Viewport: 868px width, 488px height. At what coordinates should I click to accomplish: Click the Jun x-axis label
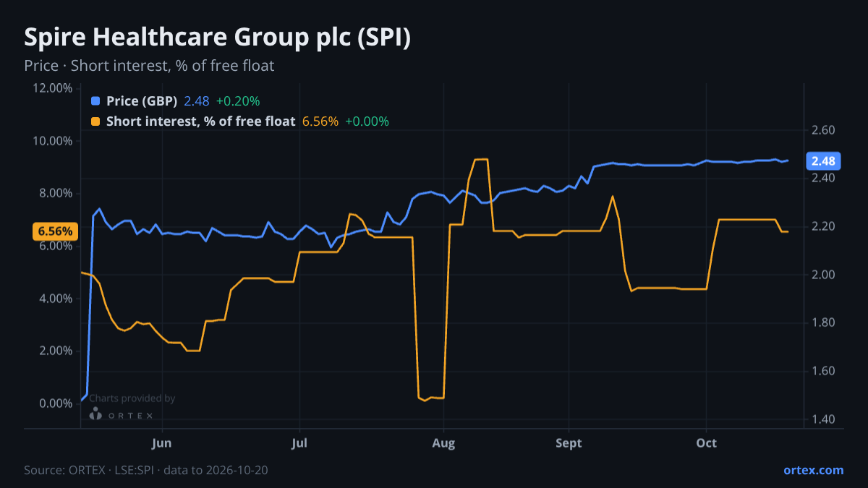click(162, 442)
